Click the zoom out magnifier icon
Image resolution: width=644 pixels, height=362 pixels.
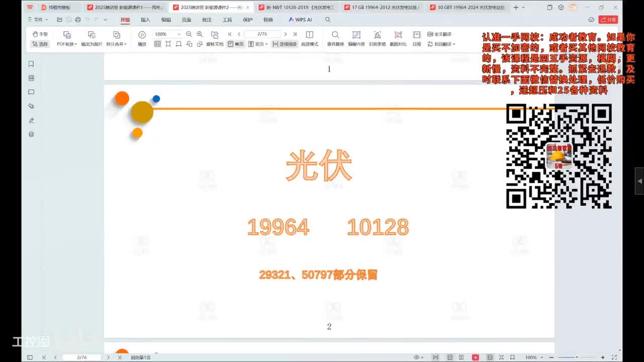[189, 34]
